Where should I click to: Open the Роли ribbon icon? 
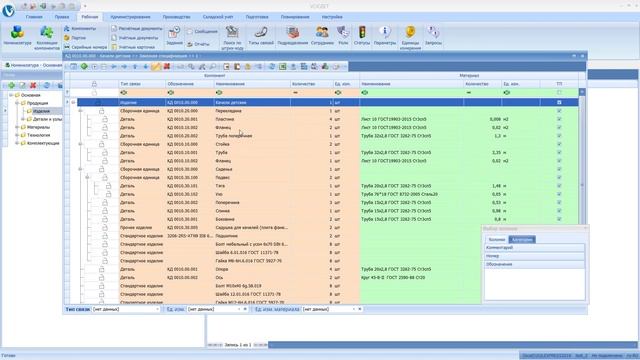(x=343, y=36)
